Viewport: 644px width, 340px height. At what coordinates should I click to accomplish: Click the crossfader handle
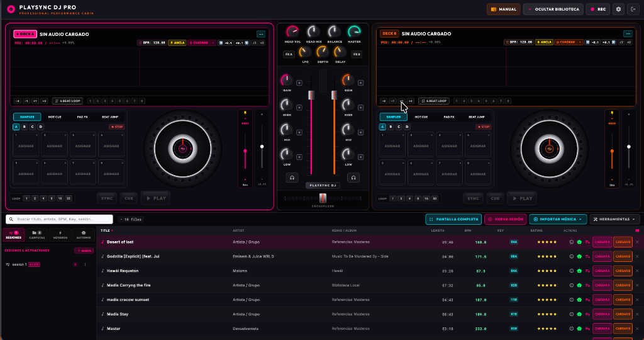point(323,198)
